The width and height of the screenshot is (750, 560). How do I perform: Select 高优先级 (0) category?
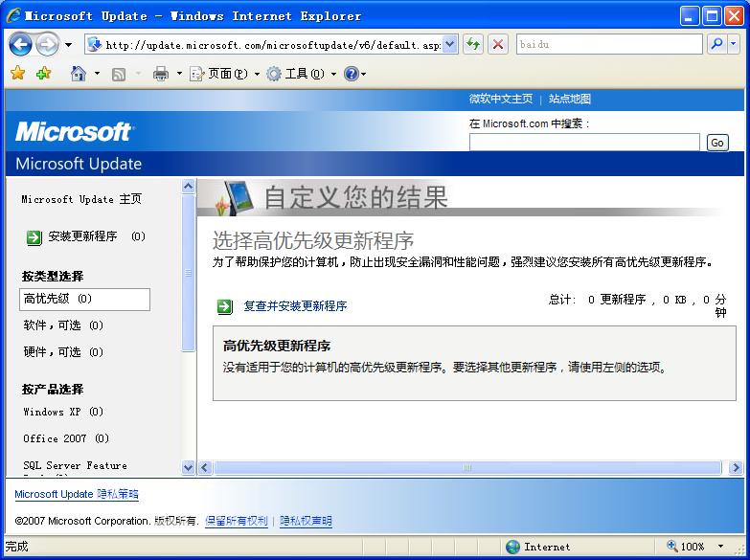tap(84, 300)
